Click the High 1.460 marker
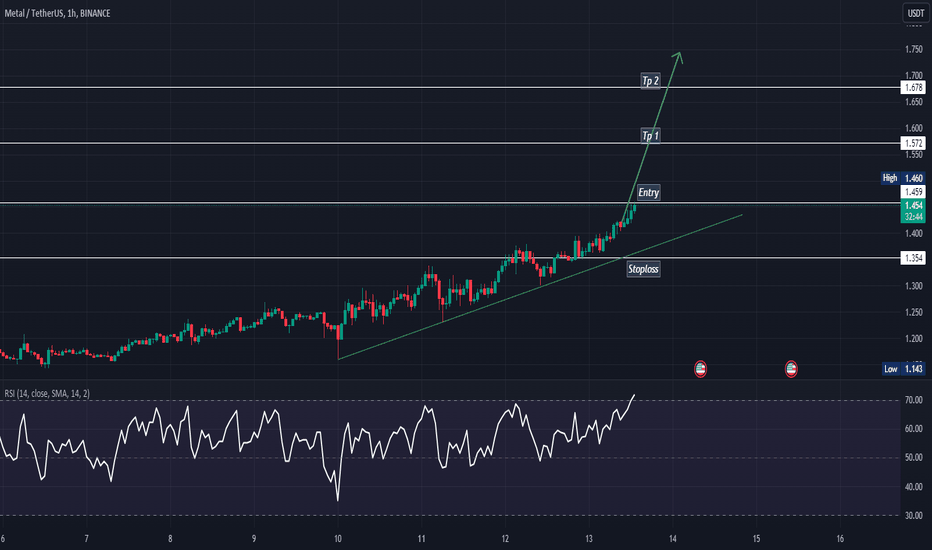 click(903, 178)
